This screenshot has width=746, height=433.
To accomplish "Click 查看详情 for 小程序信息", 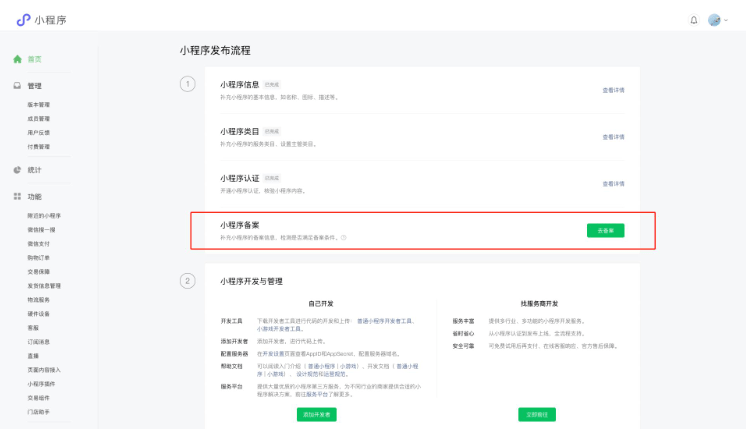I will pyautogui.click(x=613, y=90).
